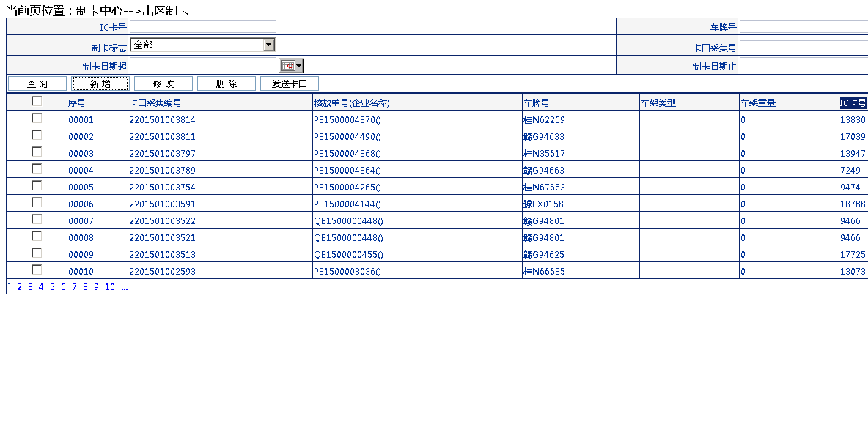Expand the 制卡标志 dropdown showing 全部
Viewport: 868px width, 438px height.
(x=268, y=45)
